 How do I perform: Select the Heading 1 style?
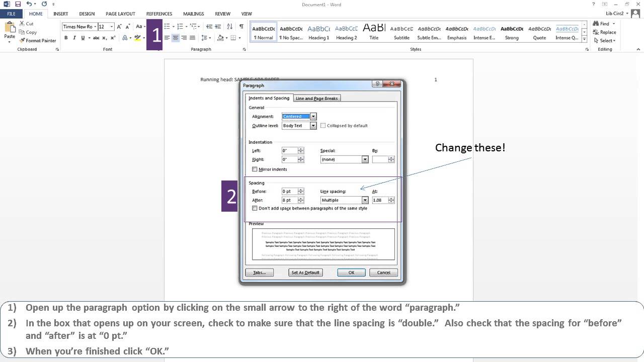[x=318, y=32]
